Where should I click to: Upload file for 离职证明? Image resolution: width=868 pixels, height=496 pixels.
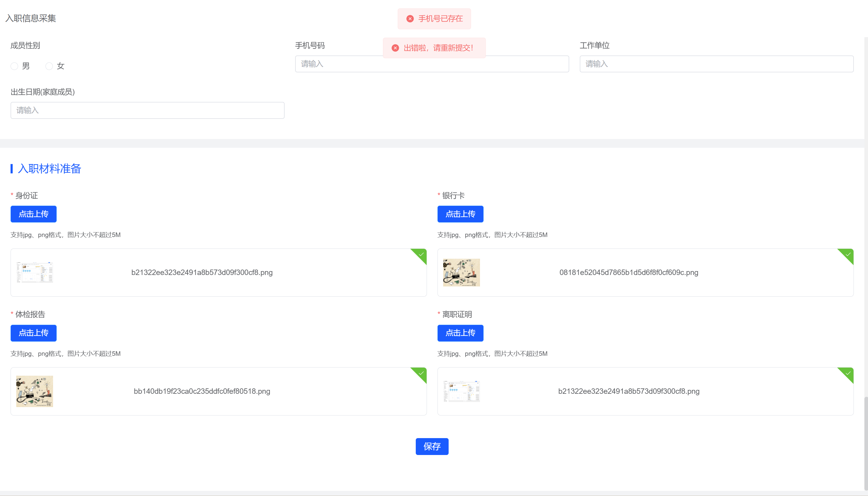[460, 333]
